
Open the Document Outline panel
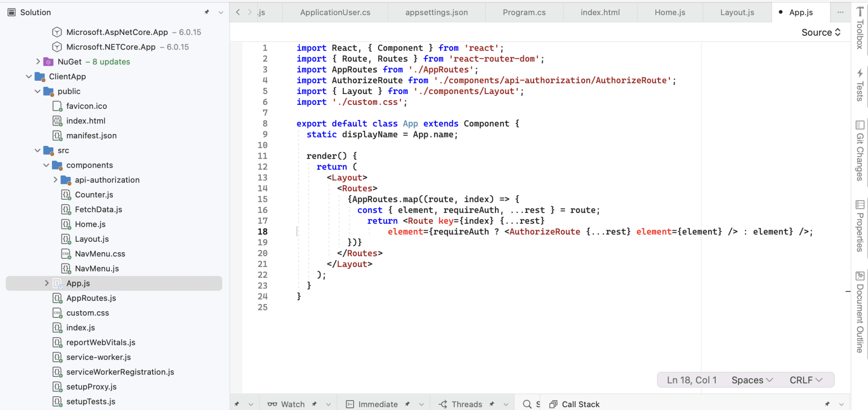pyautogui.click(x=860, y=312)
